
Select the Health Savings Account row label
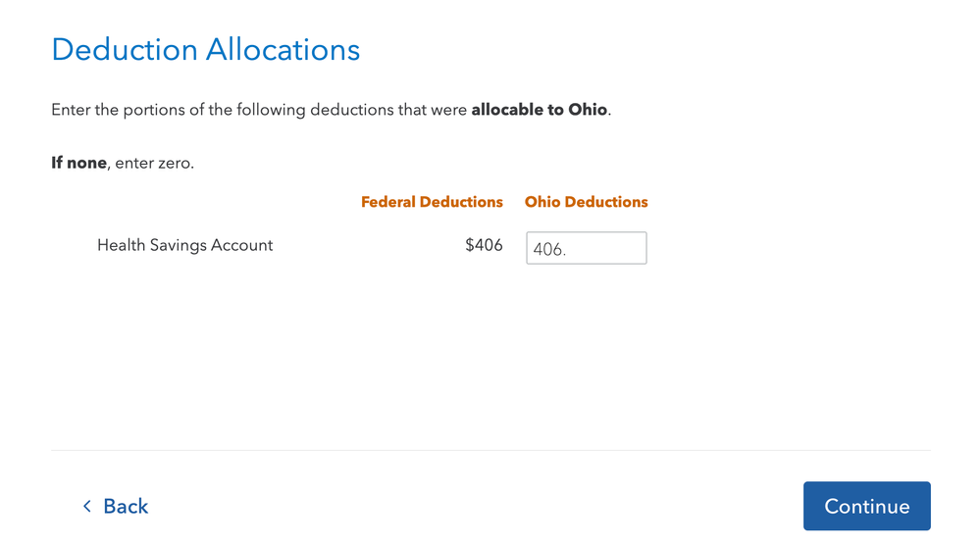tap(184, 245)
